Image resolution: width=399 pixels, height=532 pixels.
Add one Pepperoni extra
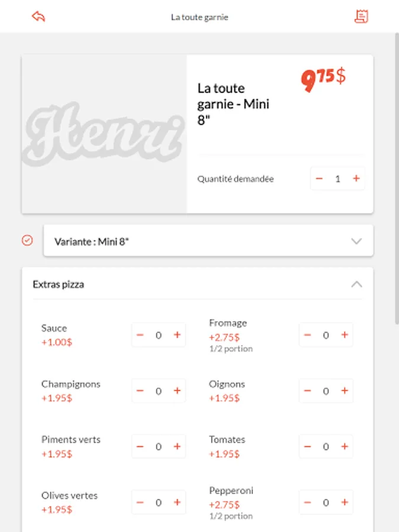click(344, 502)
